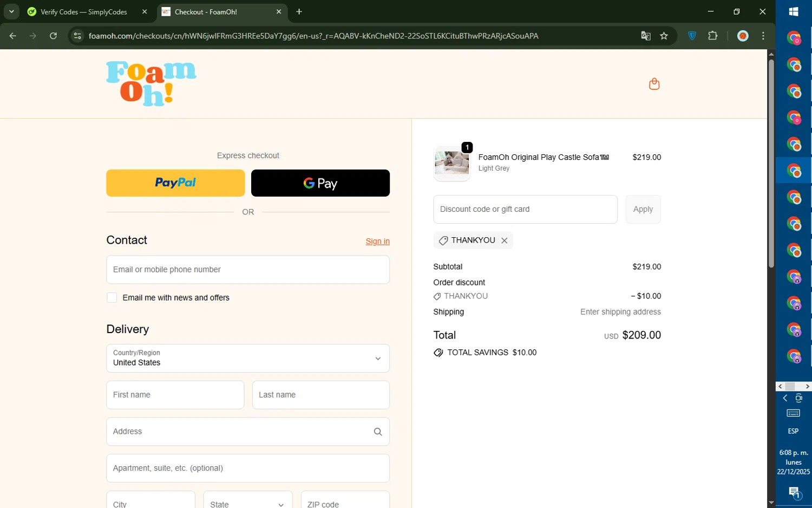This screenshot has height=508, width=812.
Task: Click the USD $209.00 total amount
Action: pos(632,335)
